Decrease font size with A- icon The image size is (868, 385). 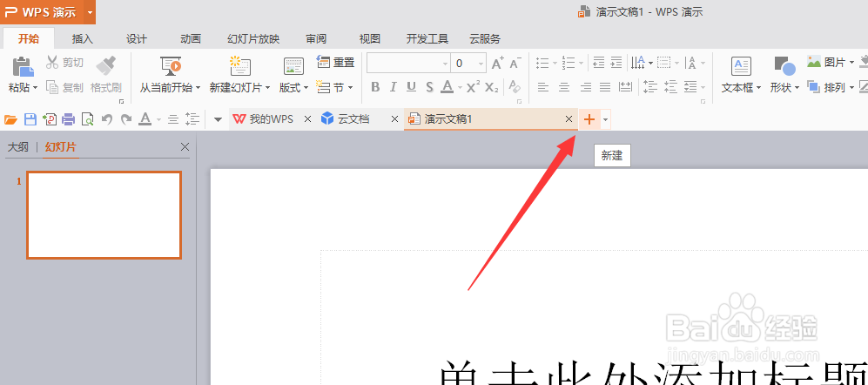pos(515,64)
